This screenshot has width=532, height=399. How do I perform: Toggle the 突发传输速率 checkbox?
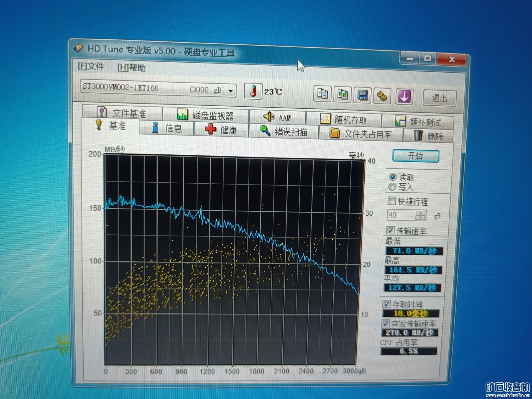click(x=385, y=323)
